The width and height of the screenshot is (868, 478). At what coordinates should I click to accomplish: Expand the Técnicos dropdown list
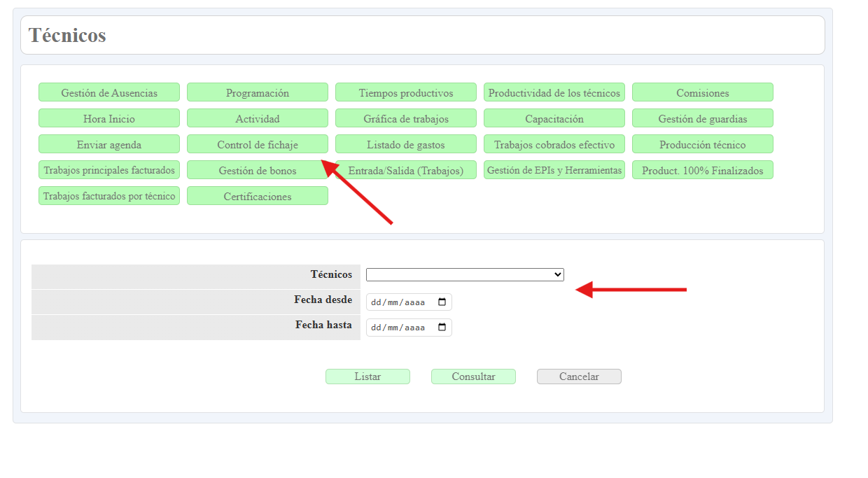[x=465, y=275]
